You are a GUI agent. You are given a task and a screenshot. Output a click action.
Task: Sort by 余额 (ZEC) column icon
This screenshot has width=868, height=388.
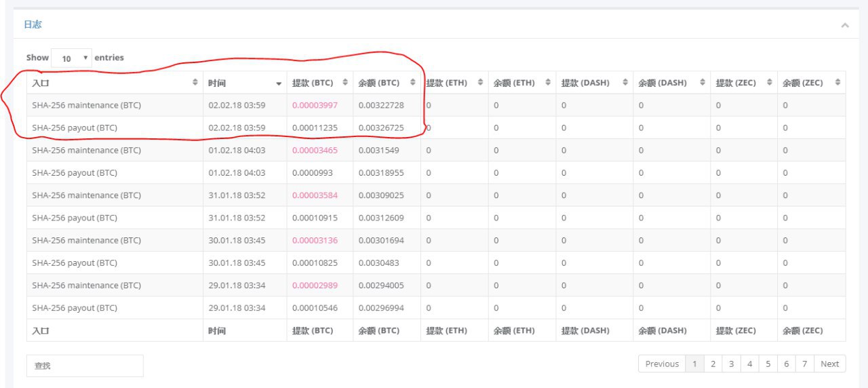[x=837, y=83]
